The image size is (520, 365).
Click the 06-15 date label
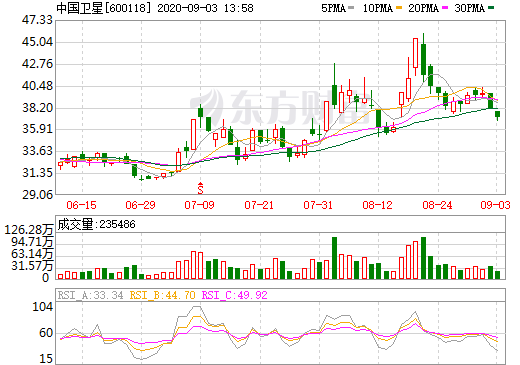81,205
